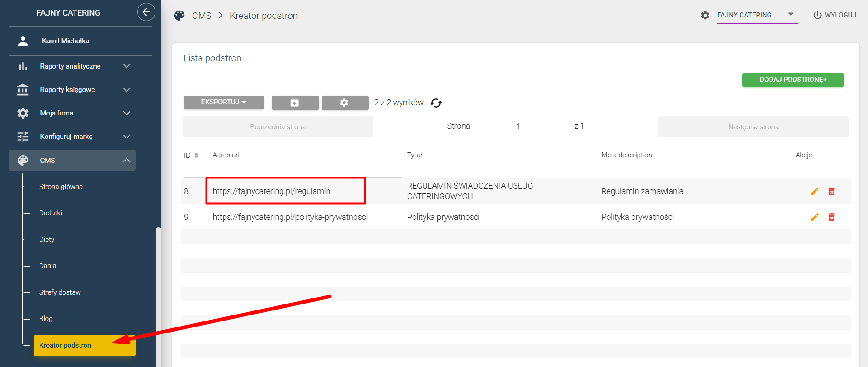Click https://fajnycatering.pl/polityka-prywatnosci URL cell
Viewport: 868px width, 367px height.
click(290, 217)
